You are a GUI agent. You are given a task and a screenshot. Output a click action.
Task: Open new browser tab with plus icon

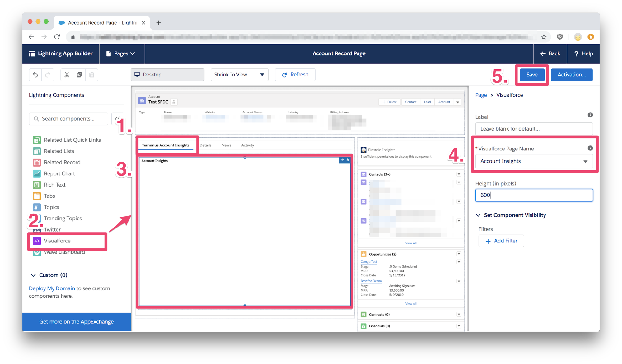pos(159,23)
